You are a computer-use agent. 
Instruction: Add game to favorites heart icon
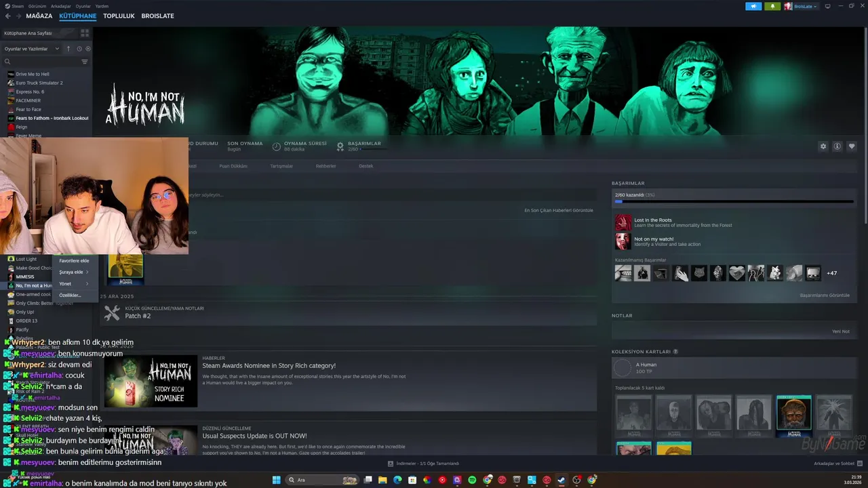pyautogui.click(x=852, y=146)
